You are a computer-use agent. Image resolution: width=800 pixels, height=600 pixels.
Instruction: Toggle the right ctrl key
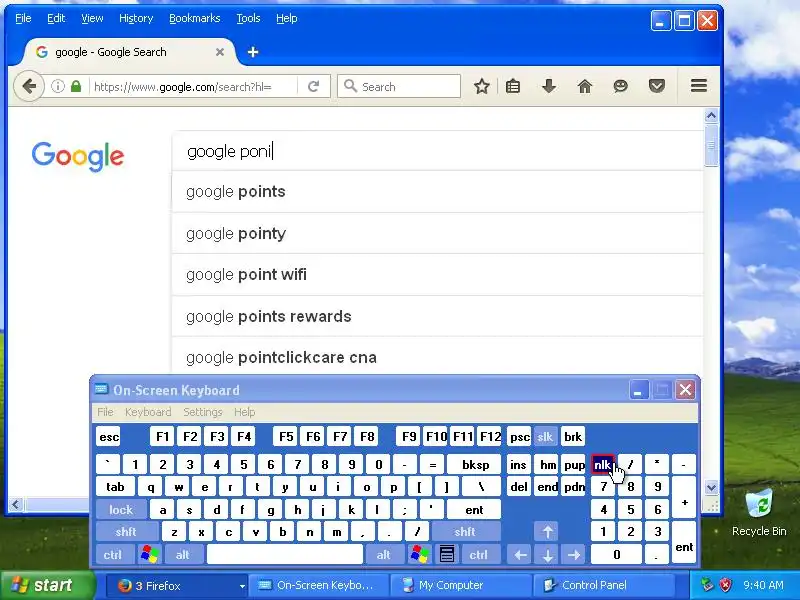pos(479,555)
